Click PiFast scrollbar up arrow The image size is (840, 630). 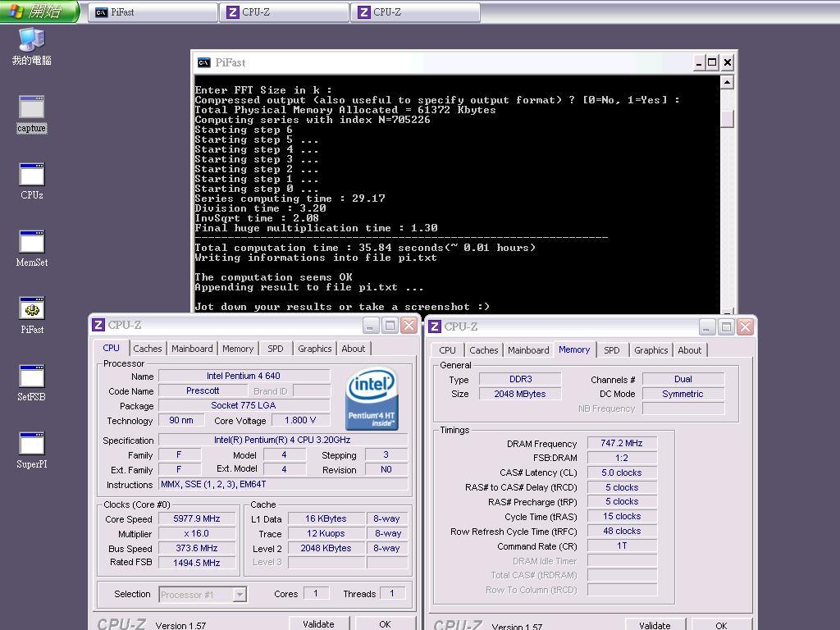[x=727, y=82]
